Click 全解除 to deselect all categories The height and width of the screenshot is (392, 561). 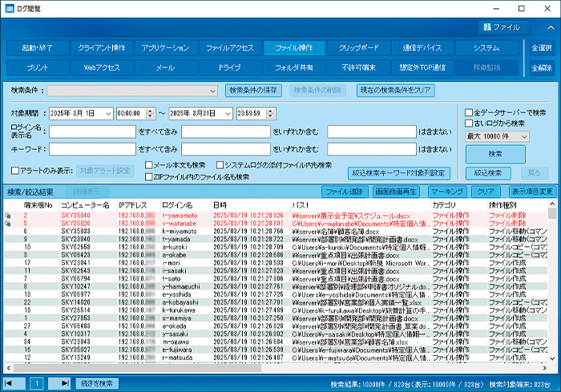(x=542, y=67)
